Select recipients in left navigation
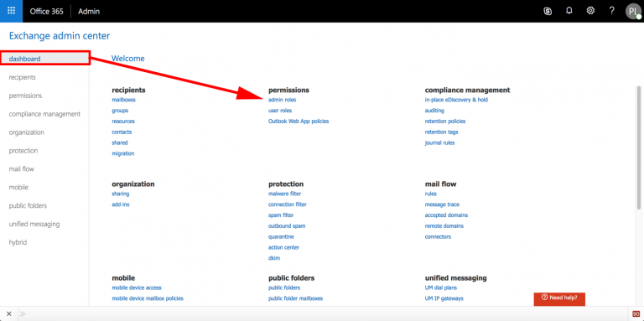The width and height of the screenshot is (644, 321). point(22,77)
